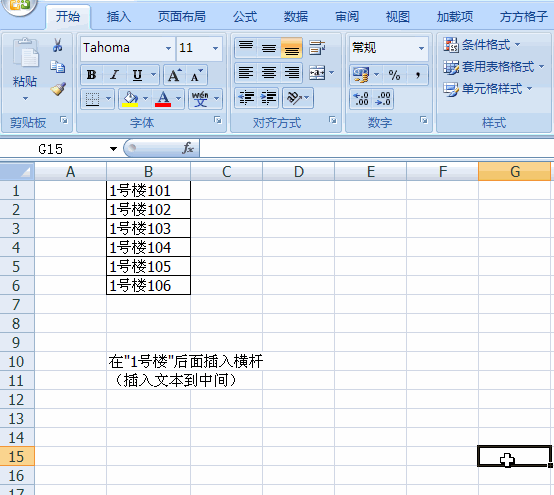Decrease font size with small A

196,75
